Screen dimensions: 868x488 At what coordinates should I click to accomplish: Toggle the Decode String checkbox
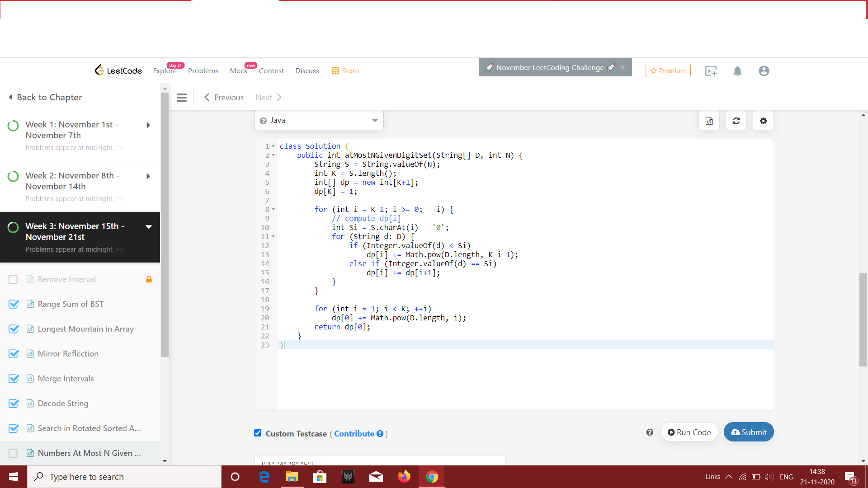click(x=14, y=404)
